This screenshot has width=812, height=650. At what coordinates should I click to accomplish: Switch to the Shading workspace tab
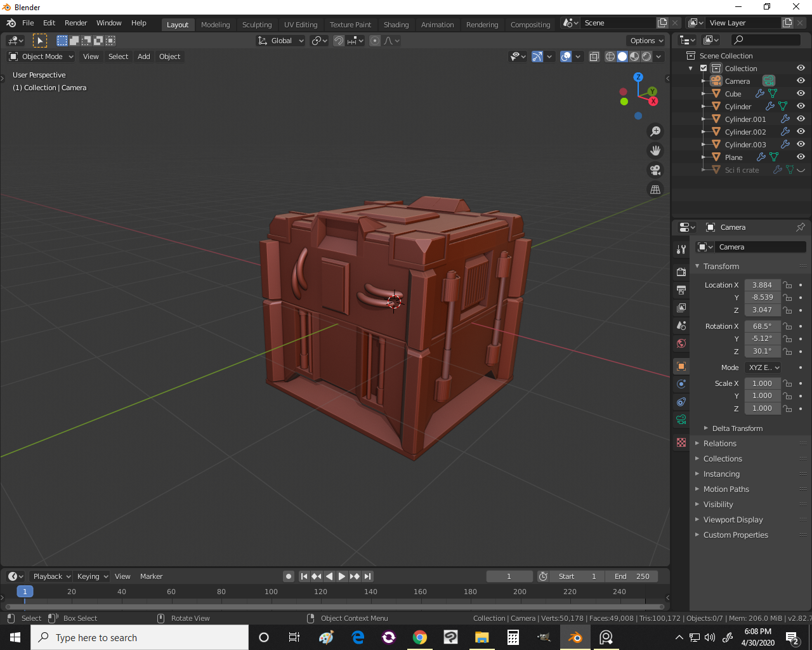[x=396, y=25]
